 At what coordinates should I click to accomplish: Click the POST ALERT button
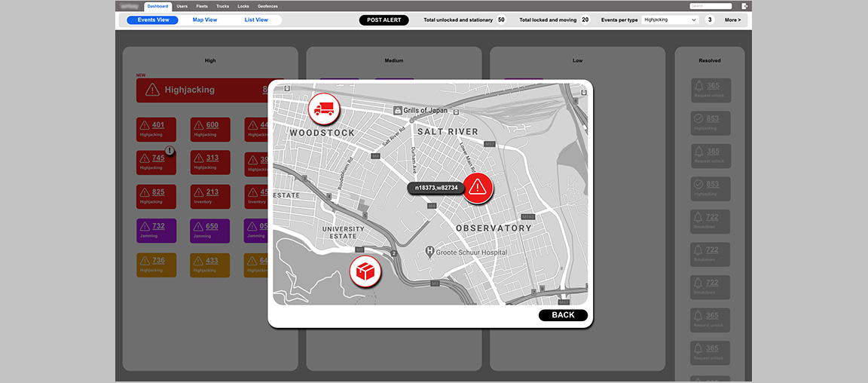click(384, 20)
